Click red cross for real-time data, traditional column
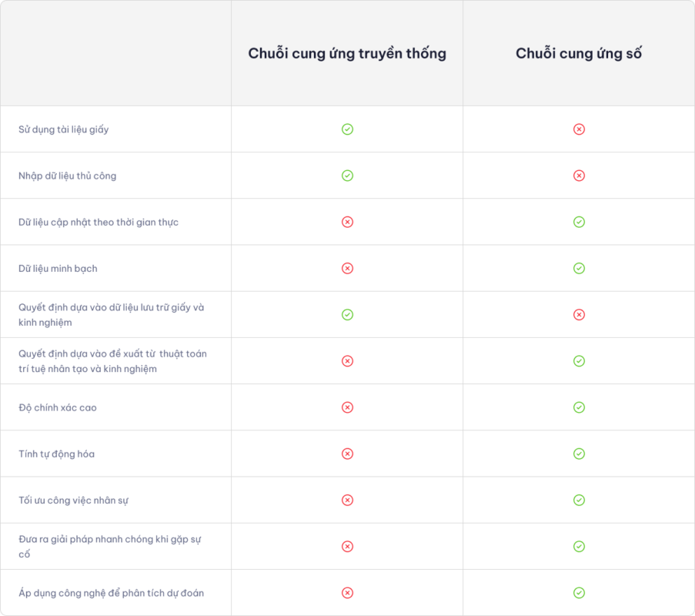The height and width of the screenshot is (616, 695). click(347, 222)
